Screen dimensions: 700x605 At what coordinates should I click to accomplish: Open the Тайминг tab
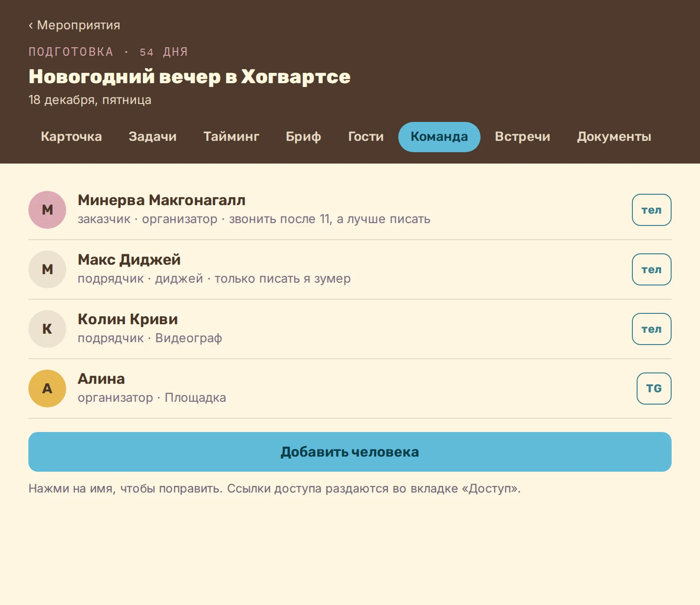231,137
